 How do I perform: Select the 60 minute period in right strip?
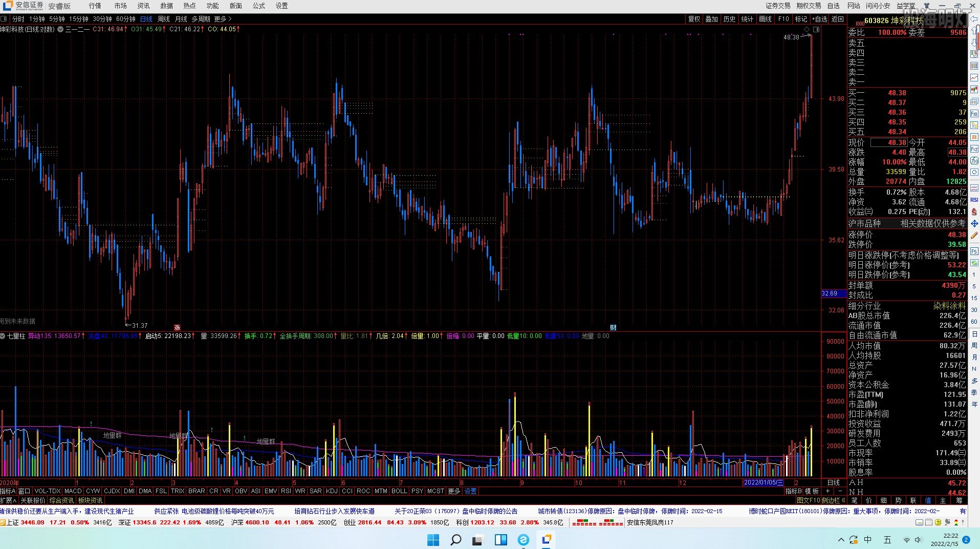[974, 322]
